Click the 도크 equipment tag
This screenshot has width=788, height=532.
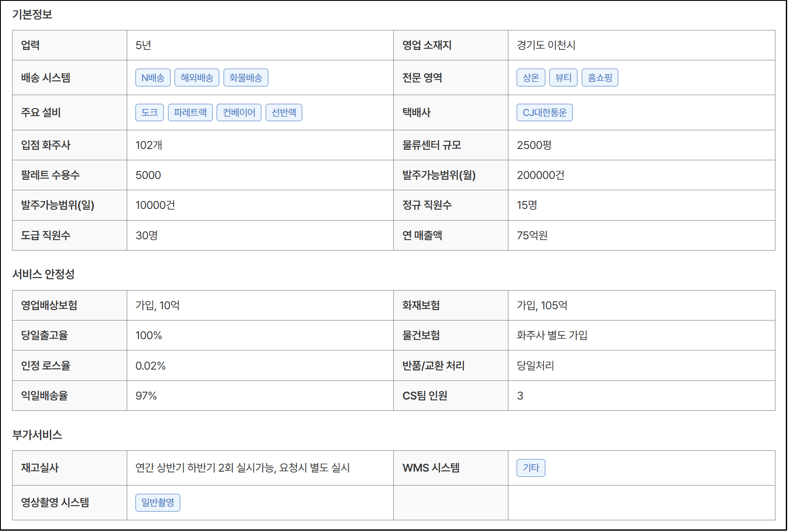[x=149, y=112]
